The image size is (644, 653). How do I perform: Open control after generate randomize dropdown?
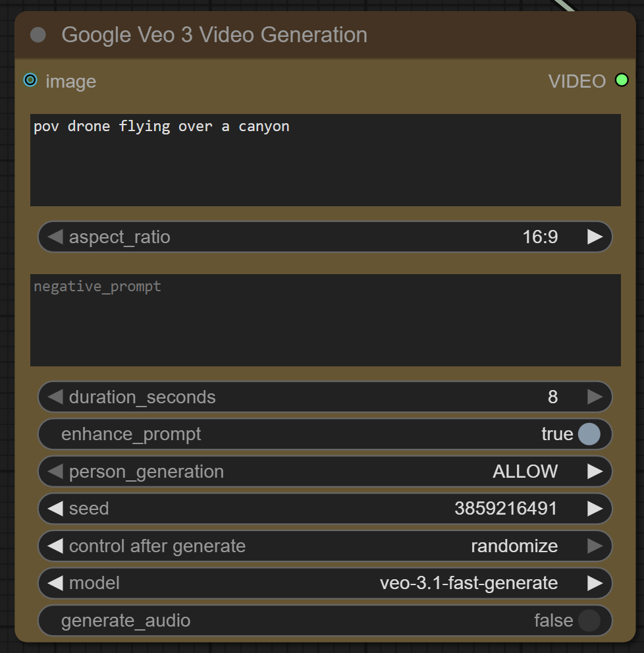(x=325, y=546)
